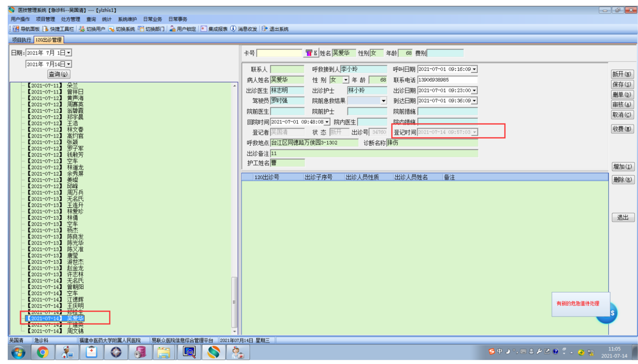
Task: Open the 处方管理 menu
Action: (x=70, y=19)
